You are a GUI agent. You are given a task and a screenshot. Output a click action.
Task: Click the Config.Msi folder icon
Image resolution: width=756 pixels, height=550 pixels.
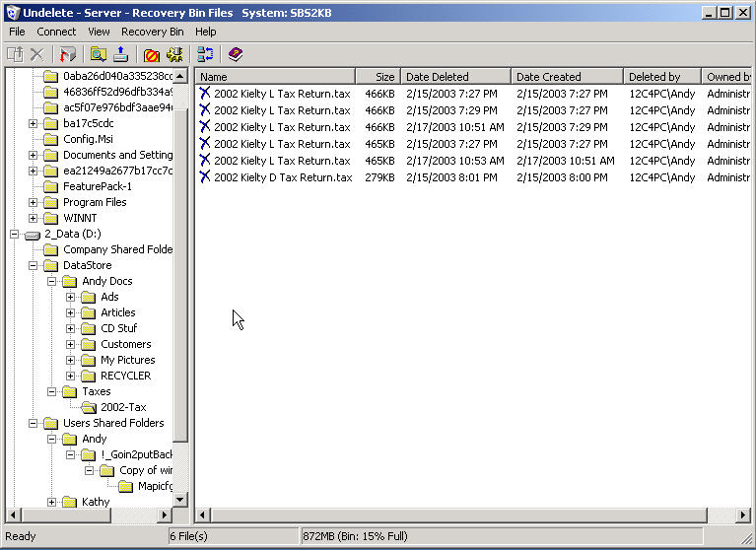(x=50, y=140)
